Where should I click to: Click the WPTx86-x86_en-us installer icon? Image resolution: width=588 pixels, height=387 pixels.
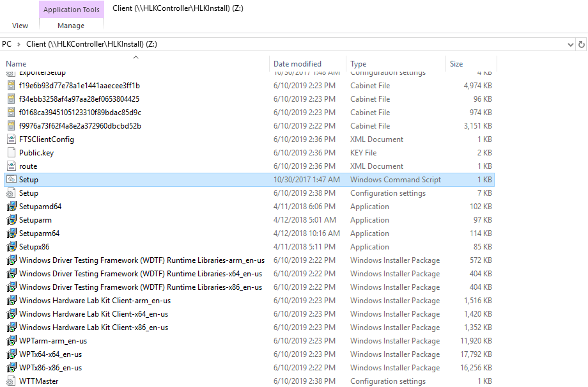click(12, 368)
